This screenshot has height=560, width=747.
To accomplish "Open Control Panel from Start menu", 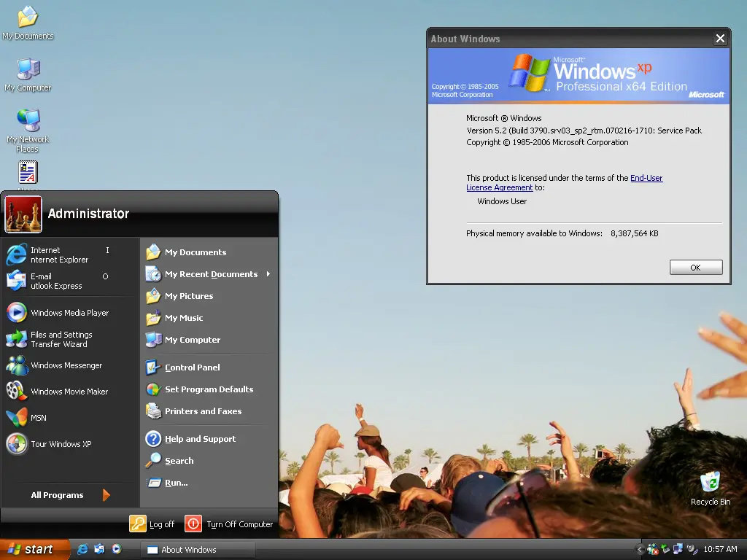I will (209, 367).
